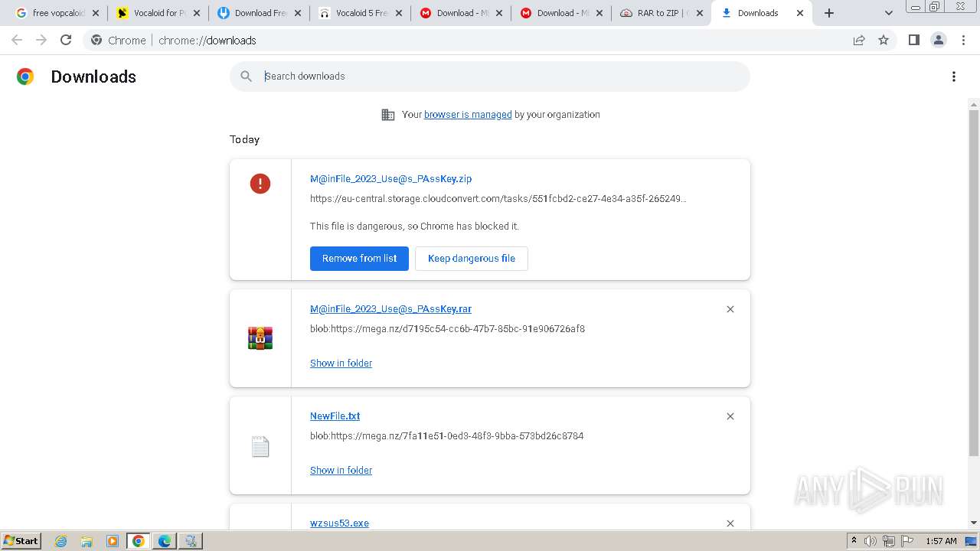Viewport: 980px width, 551px height.
Task: Open a new tab with plus button
Action: click(x=829, y=13)
